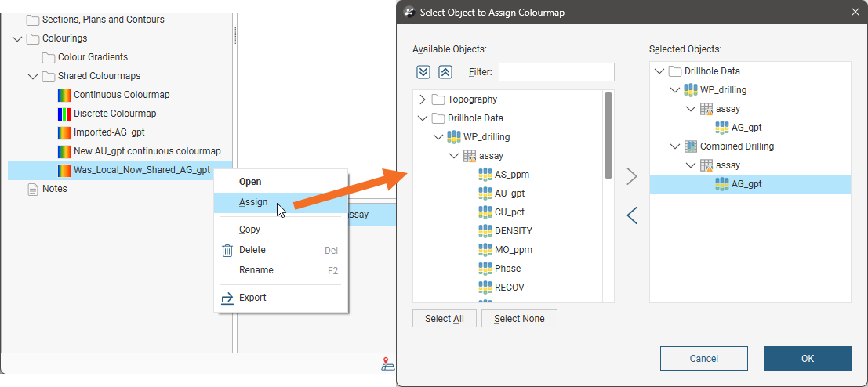
Task: Select the Continuous Colourmap icon
Action: coord(64,95)
